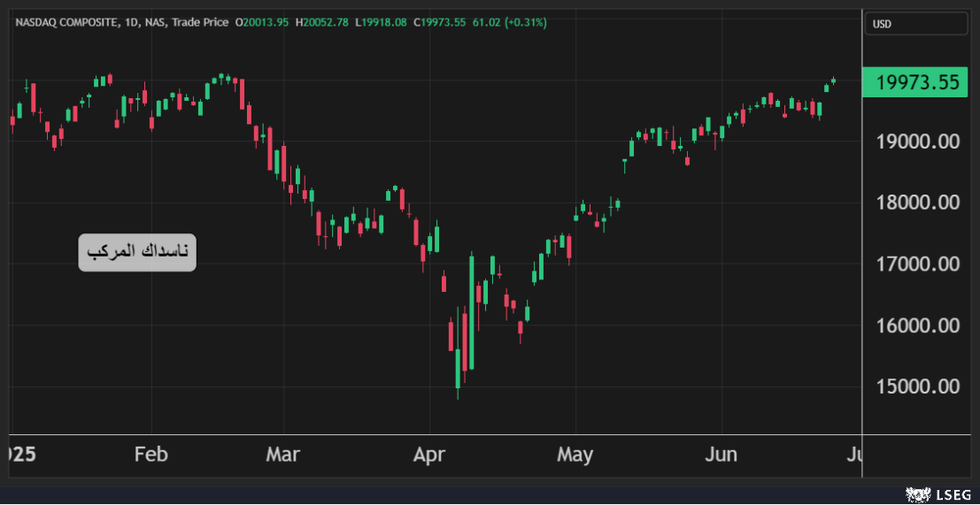Viewport: 980px width, 505px height.
Task: Click the low value L19918.08
Action: [381, 21]
